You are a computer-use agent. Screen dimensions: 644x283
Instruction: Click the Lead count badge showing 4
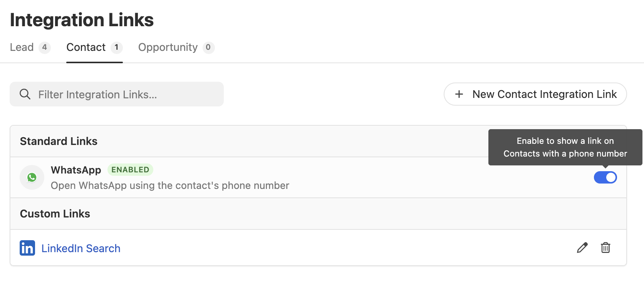point(45,47)
